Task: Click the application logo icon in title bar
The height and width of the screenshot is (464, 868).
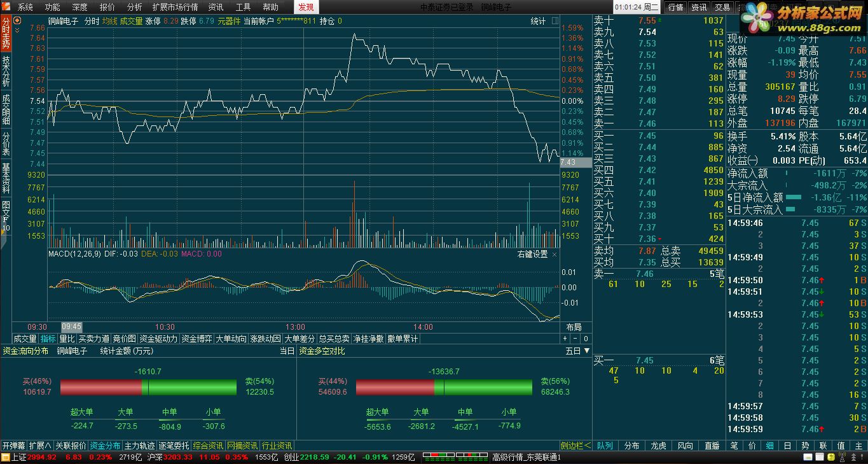Action: [x=6, y=7]
